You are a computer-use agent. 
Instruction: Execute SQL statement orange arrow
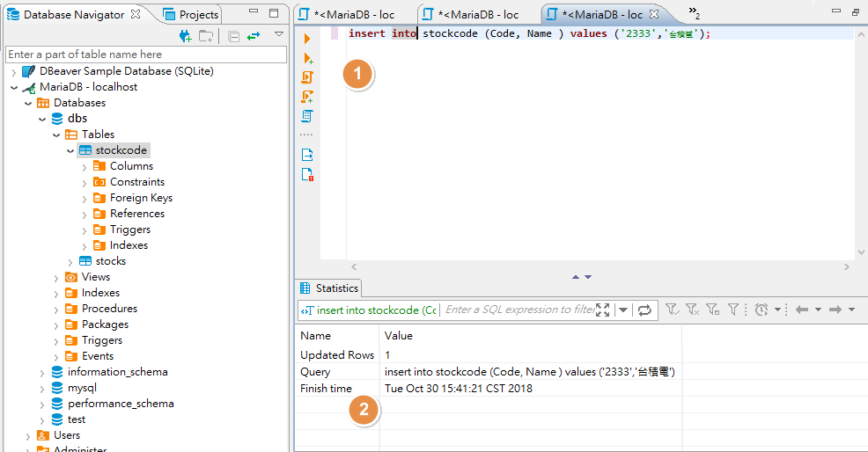tap(307, 39)
